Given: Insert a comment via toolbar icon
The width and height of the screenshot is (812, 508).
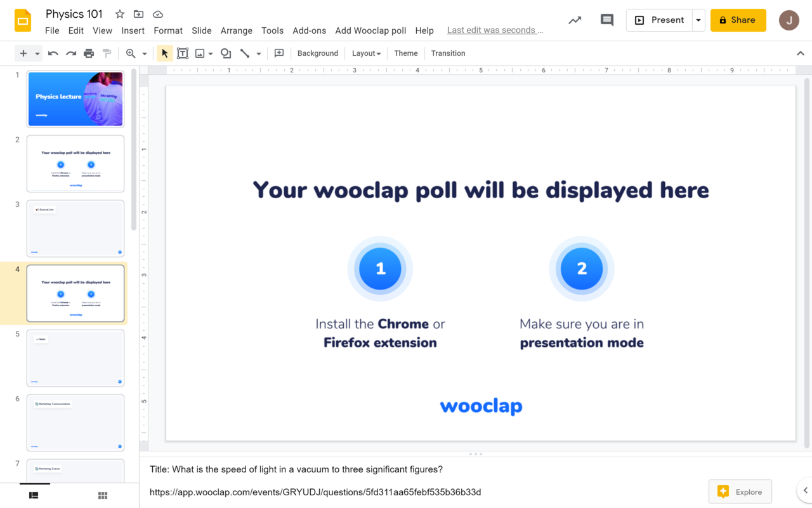Looking at the screenshot, I should [278, 53].
